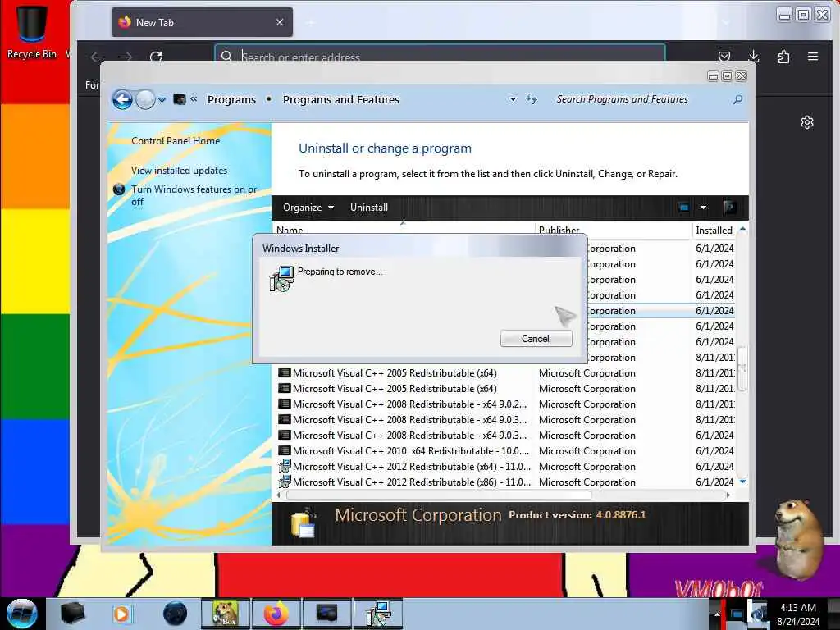The width and height of the screenshot is (840, 630).
Task: Show hidden tray icons arrow
Action: [x=716, y=614]
